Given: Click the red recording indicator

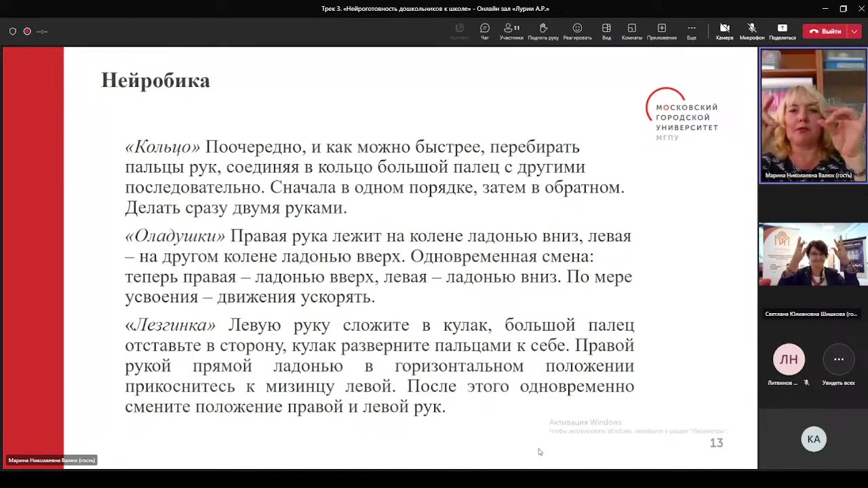Looking at the screenshot, I should tap(27, 31).
